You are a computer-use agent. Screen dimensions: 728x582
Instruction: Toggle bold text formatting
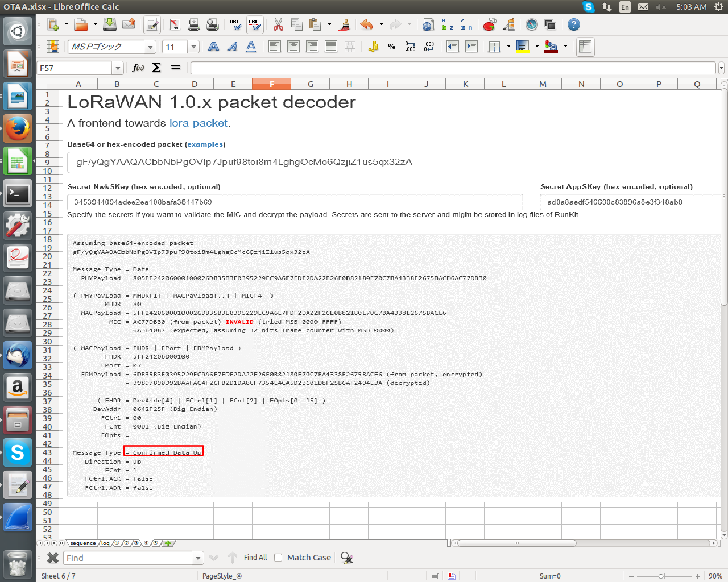(x=213, y=47)
